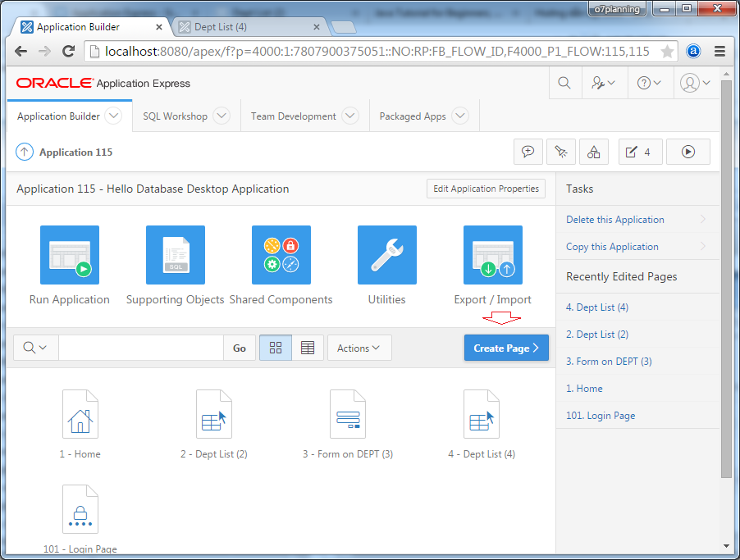Click the Application Builder menu tab
The height and width of the screenshot is (560, 740).
pyautogui.click(x=58, y=116)
